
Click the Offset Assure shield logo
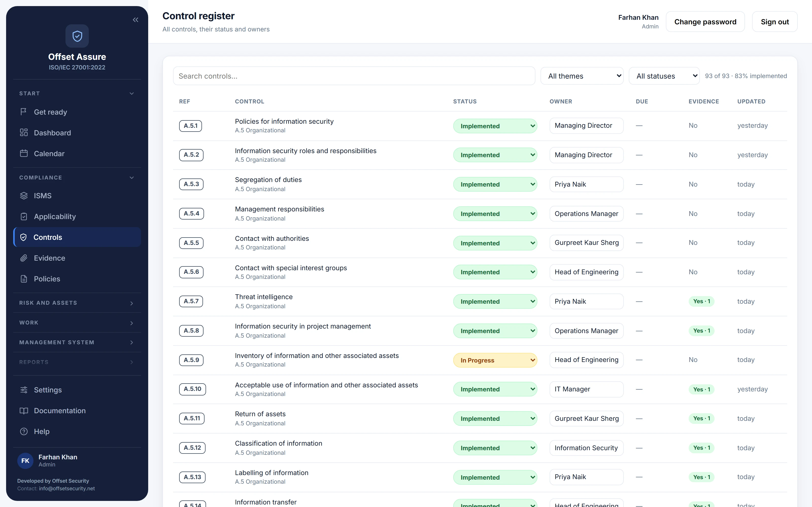(x=77, y=36)
